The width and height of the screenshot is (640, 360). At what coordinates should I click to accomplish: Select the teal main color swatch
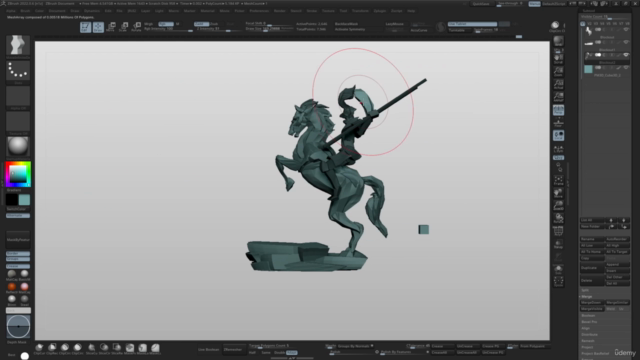point(24,200)
